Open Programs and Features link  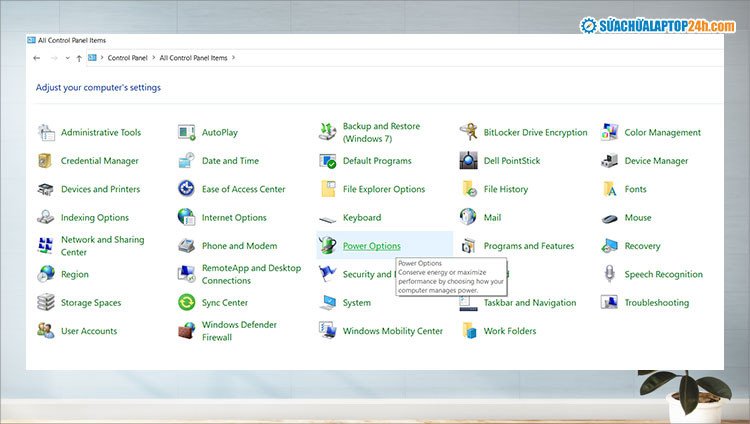coord(528,246)
